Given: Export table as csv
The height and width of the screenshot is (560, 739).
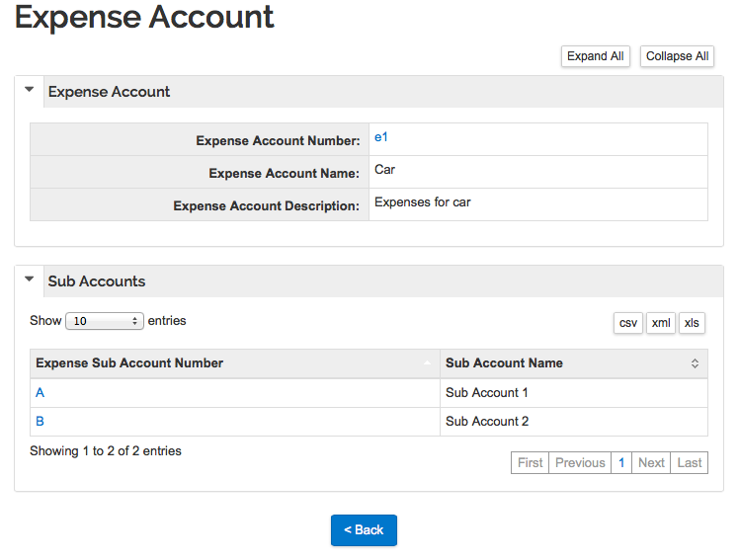Looking at the screenshot, I should (627, 323).
